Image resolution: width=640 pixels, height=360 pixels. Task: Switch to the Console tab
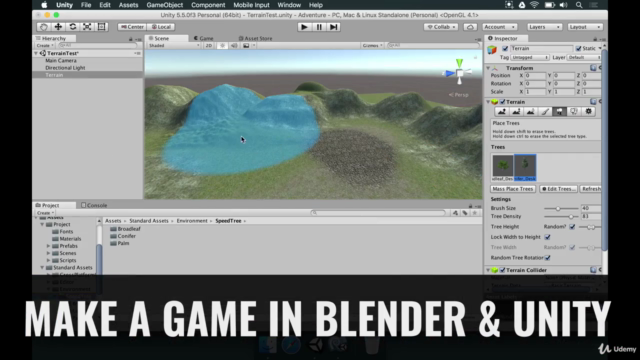pyautogui.click(x=94, y=205)
